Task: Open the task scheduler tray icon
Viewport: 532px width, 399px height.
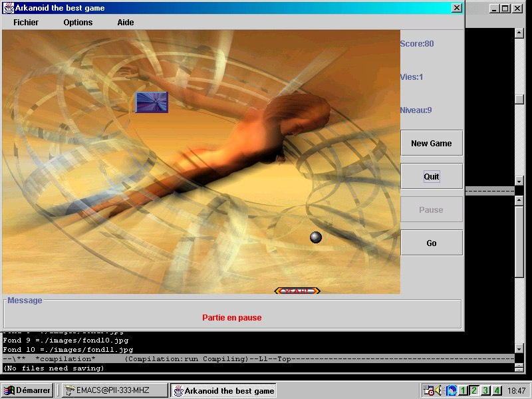Action: point(429,390)
